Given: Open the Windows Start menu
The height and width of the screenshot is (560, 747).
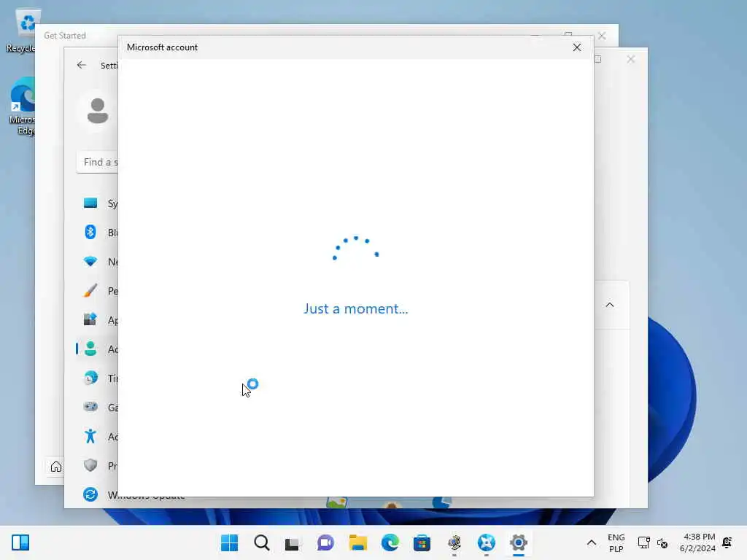Looking at the screenshot, I should [x=230, y=542].
